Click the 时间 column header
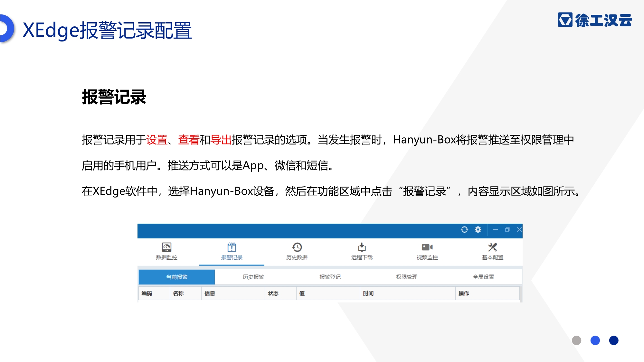The height and width of the screenshot is (362, 644). coord(368,293)
